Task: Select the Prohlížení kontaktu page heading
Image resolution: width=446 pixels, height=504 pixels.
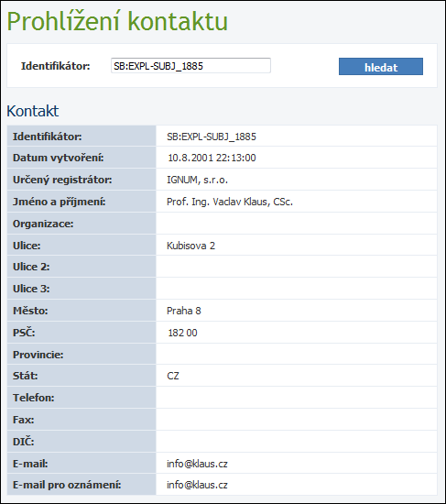Action: click(x=117, y=21)
